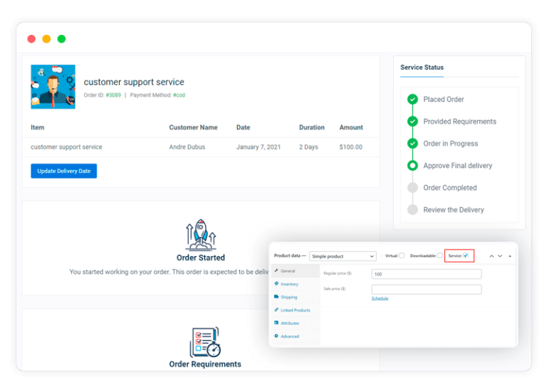547x392 pixels.
Task: Tick the Downloadable checkbox
Action: coord(440,255)
